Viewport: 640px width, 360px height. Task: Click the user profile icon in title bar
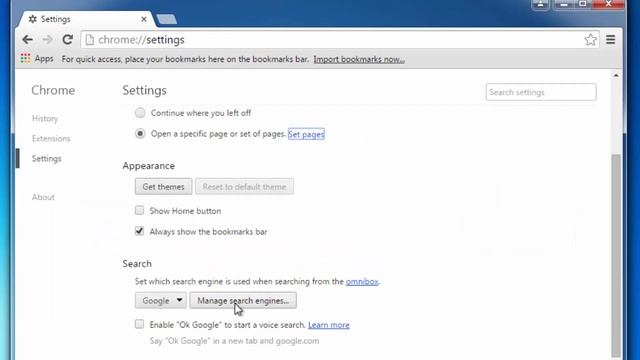click(x=540, y=4)
